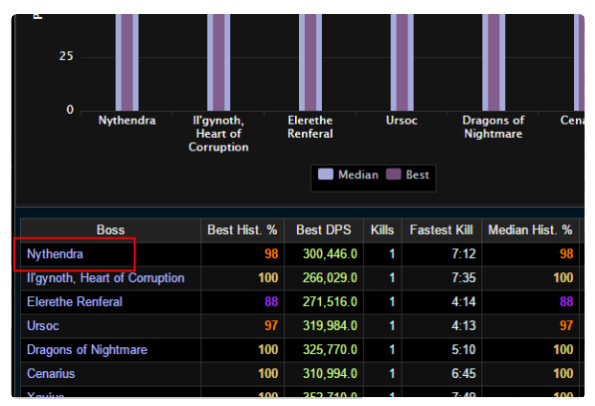Image resolution: width=595 pixels, height=406 pixels.
Task: Open Il'gynoth, Heart of Corruption link
Action: [105, 278]
